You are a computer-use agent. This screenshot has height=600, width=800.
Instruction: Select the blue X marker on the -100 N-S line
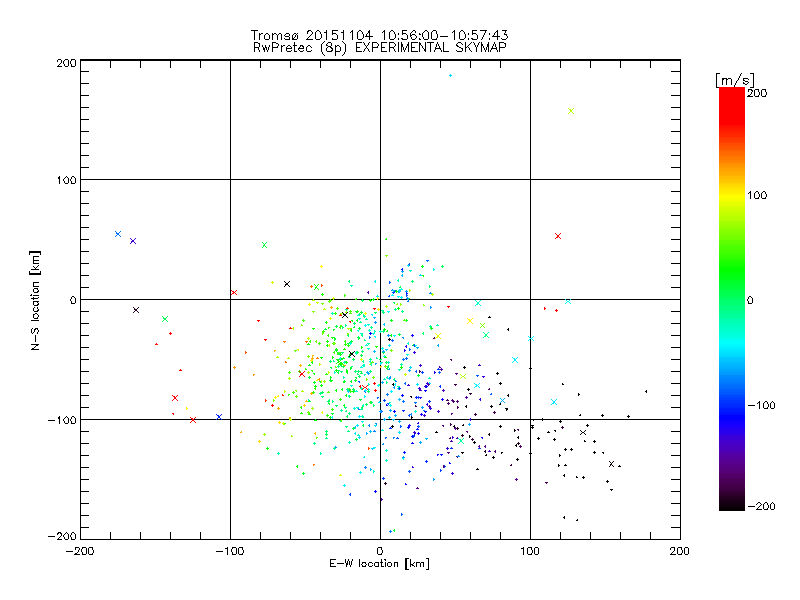(219, 417)
